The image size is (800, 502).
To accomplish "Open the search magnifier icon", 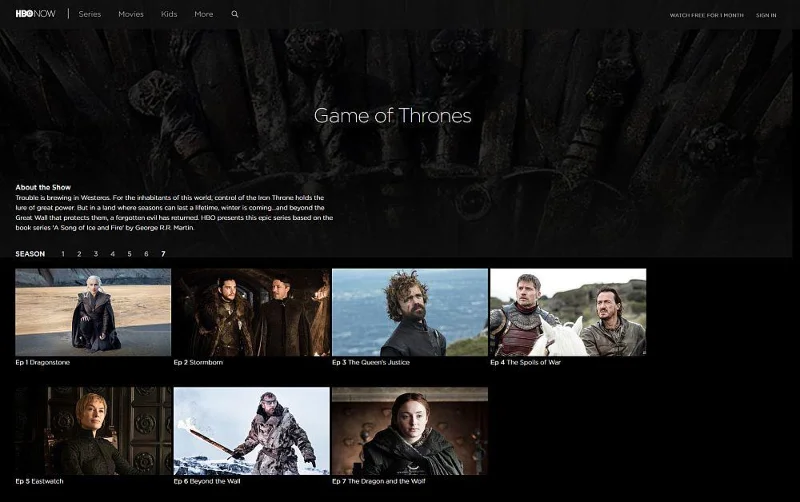I will click(x=235, y=14).
